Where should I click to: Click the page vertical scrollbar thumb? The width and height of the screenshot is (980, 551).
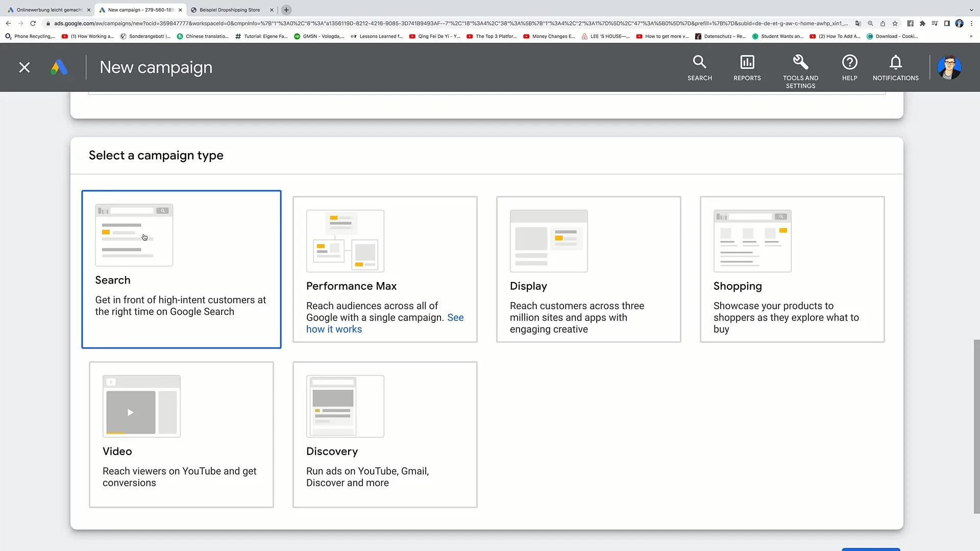tap(976, 427)
